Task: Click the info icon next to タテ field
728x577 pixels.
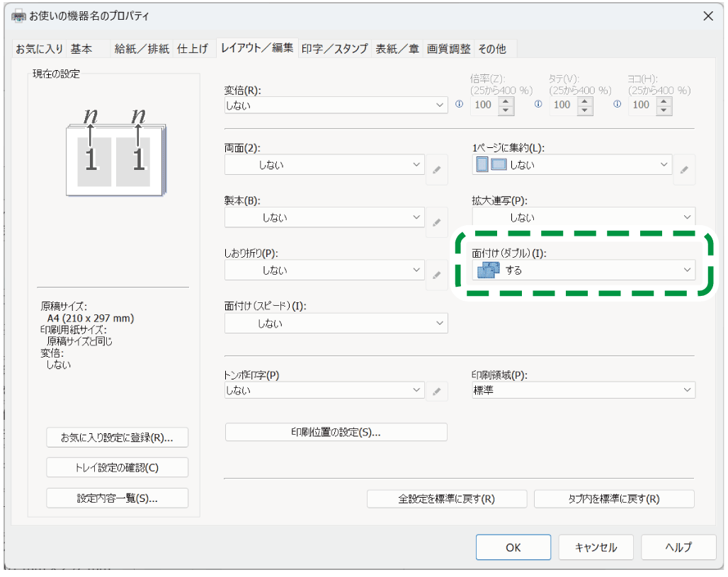Action: 538,104
